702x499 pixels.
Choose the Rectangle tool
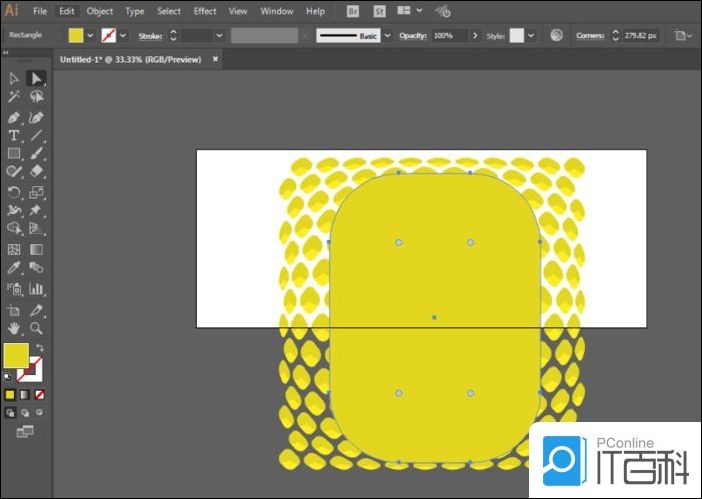tap(14, 154)
